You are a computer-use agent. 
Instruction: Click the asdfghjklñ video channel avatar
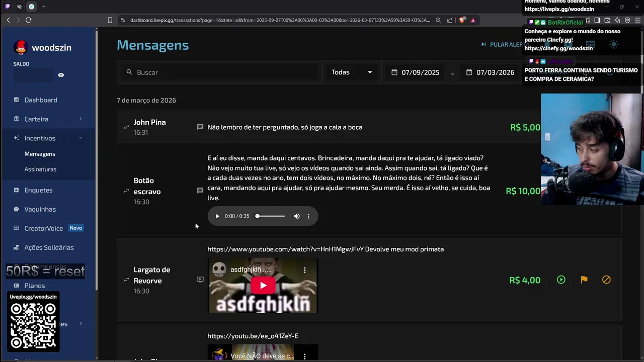tap(219, 270)
